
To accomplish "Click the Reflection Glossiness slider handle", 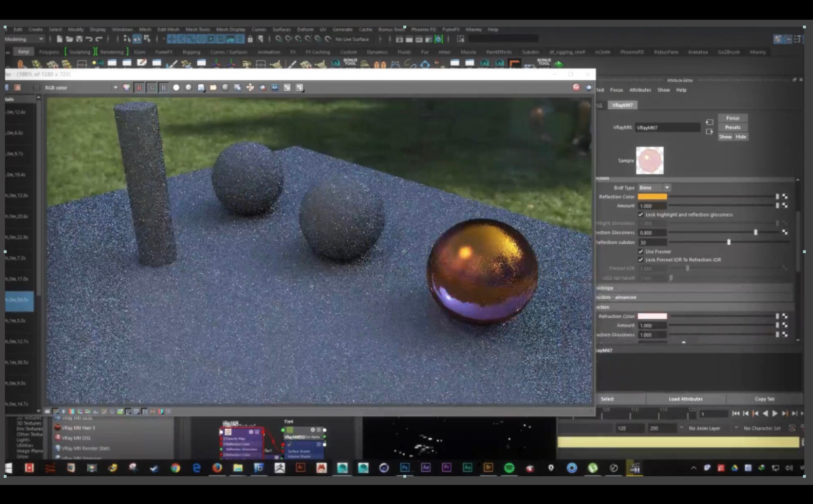I will [x=755, y=232].
